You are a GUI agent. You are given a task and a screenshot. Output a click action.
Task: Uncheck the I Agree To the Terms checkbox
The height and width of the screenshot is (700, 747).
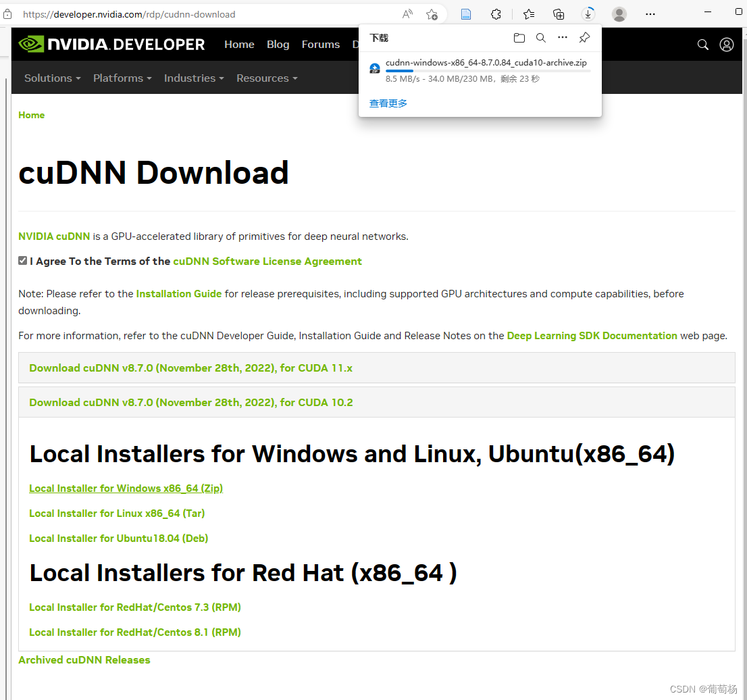pyautogui.click(x=22, y=259)
